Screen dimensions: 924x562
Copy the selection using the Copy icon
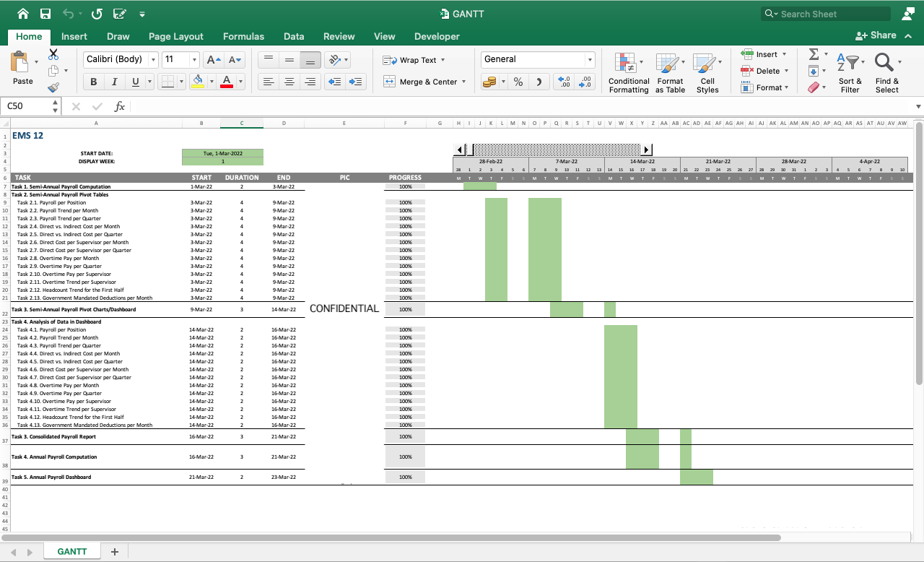click(53, 71)
